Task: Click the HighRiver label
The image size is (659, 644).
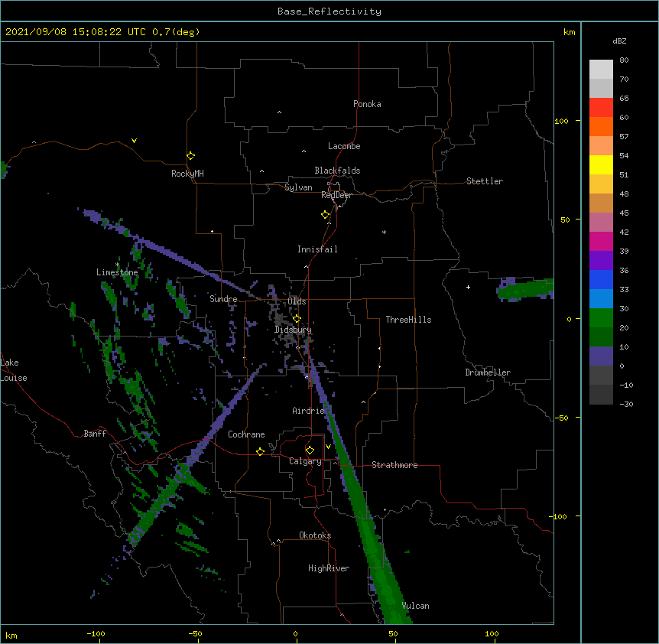Action: pyautogui.click(x=329, y=568)
